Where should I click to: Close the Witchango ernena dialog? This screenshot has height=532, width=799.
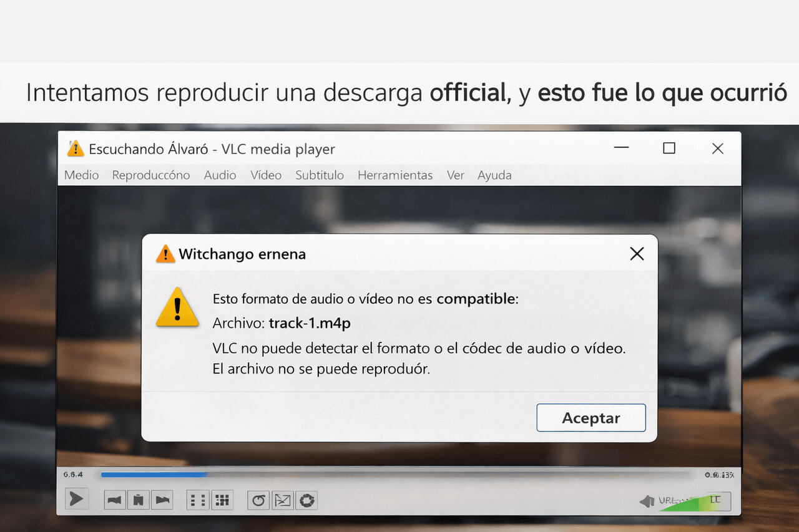point(636,254)
